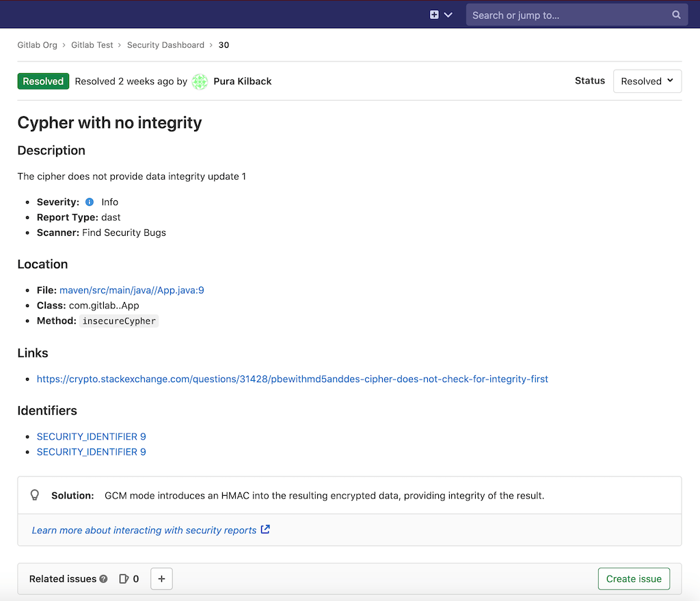The width and height of the screenshot is (700, 601).
Task: Focus the 'Search or jump to' field
Action: 567,14
